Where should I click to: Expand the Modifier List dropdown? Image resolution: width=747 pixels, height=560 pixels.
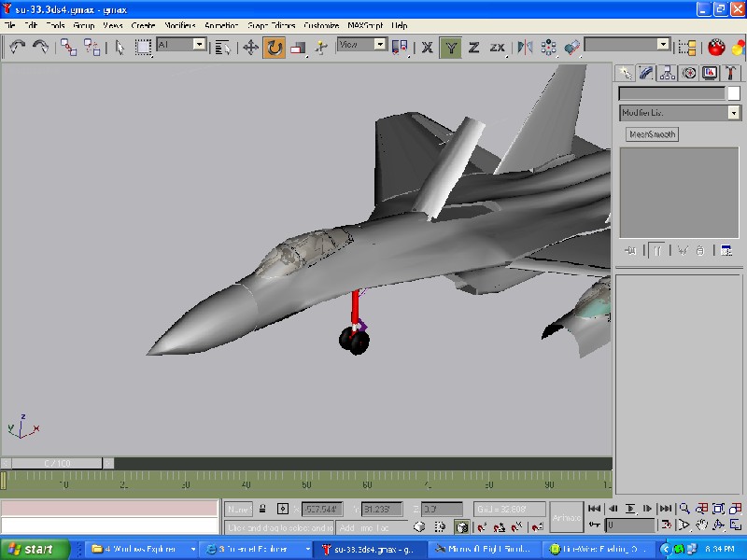tap(734, 113)
